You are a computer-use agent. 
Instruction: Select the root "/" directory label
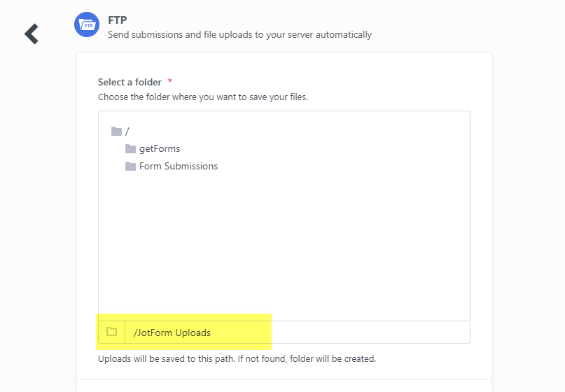[127, 132]
